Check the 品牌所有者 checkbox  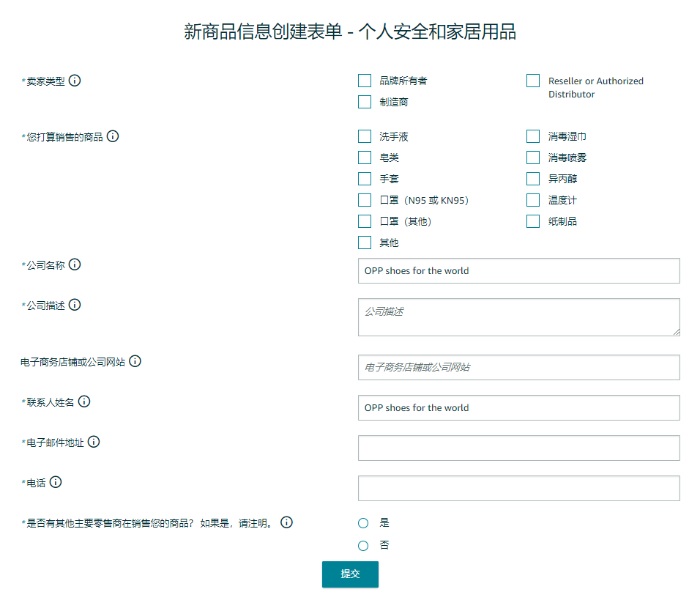(364, 81)
